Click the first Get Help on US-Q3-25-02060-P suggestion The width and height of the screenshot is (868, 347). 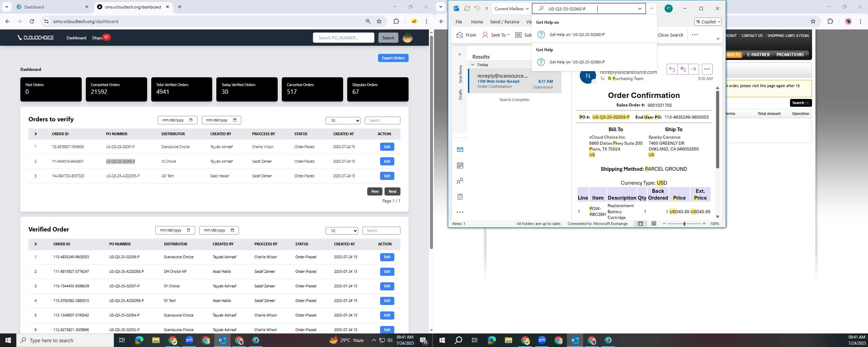pos(594,35)
